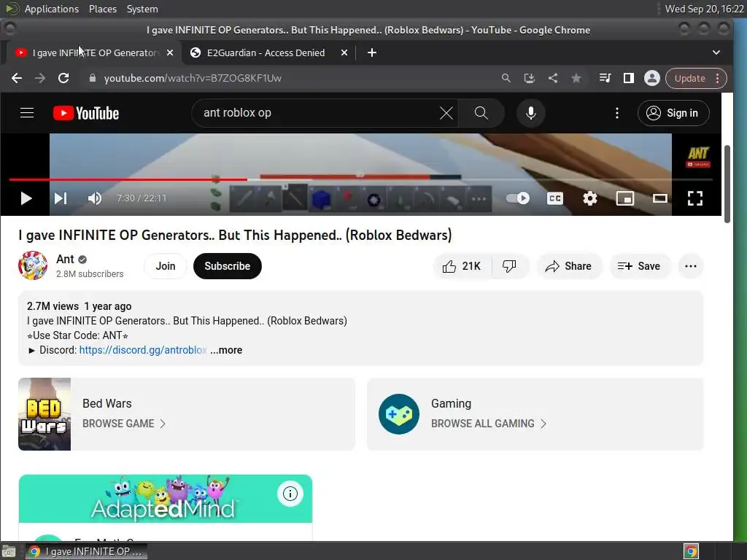This screenshot has width=747, height=560.
Task: Subscribe to the Ant channel
Action: [228, 266]
